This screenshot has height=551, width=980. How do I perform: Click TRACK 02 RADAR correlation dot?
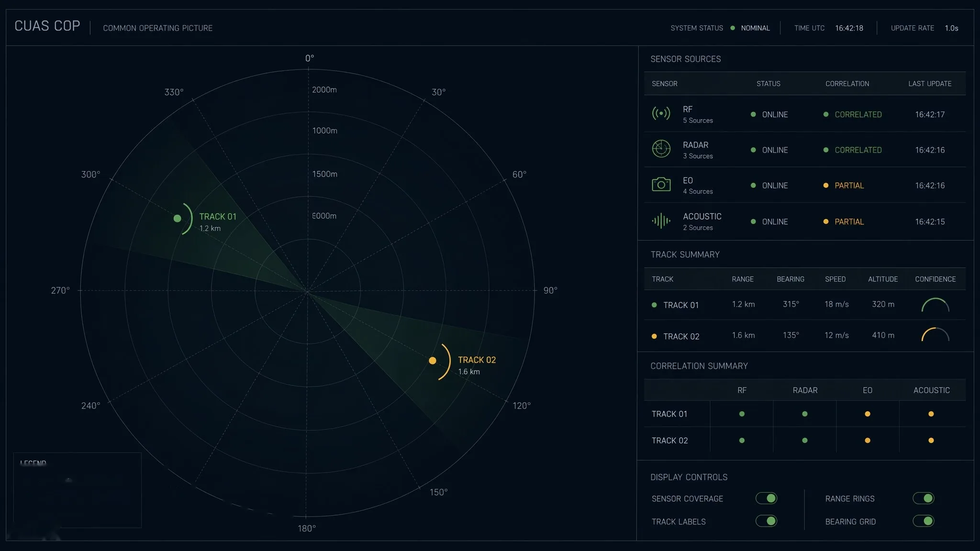(805, 441)
